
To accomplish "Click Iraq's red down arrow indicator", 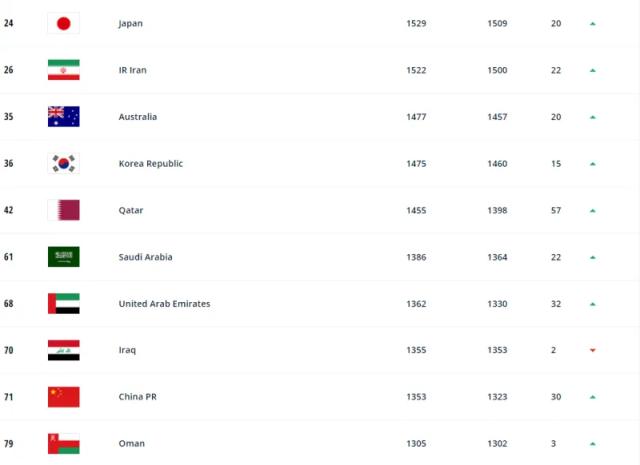I will [593, 350].
